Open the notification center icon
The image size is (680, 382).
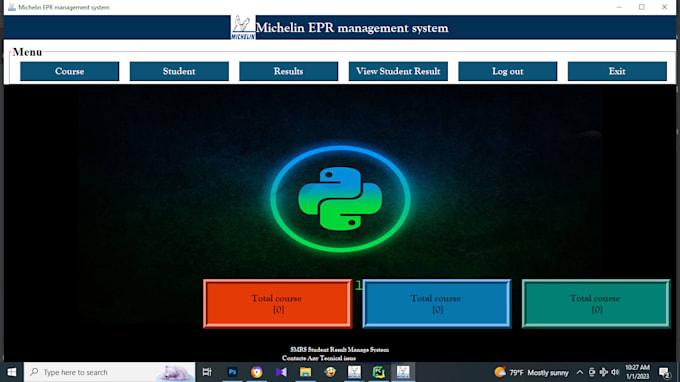664,372
